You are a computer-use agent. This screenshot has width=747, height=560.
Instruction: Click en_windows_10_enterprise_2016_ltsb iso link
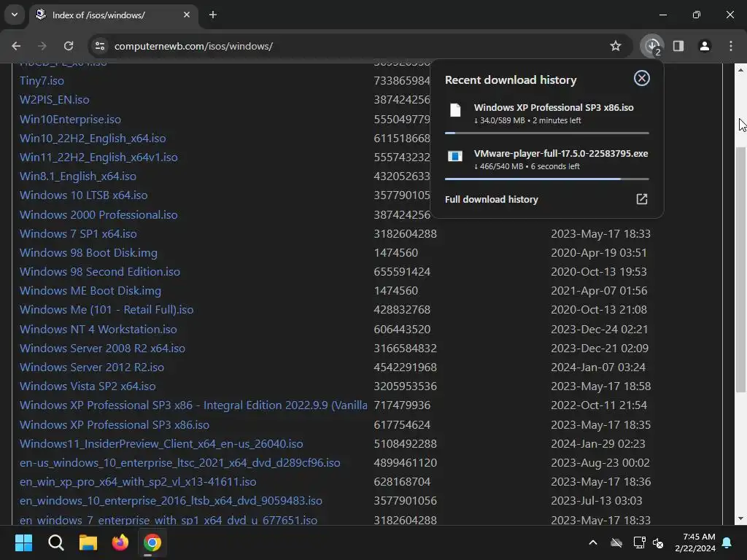171,501
